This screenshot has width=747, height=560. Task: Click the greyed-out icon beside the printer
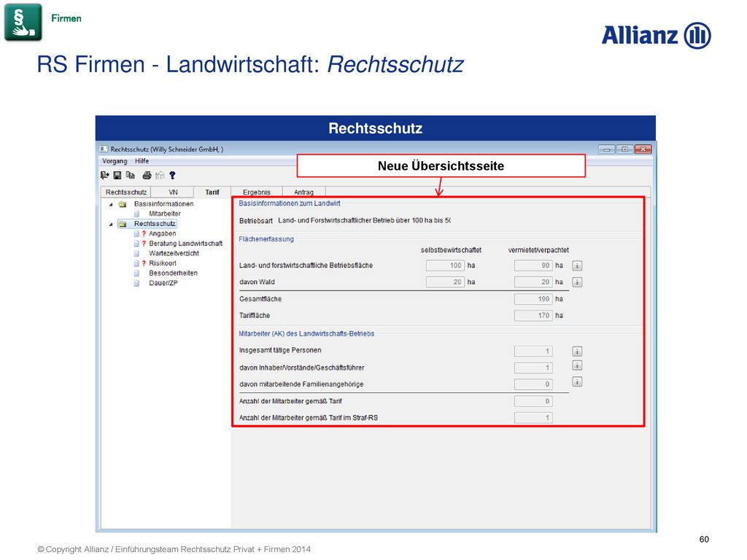coord(160,176)
